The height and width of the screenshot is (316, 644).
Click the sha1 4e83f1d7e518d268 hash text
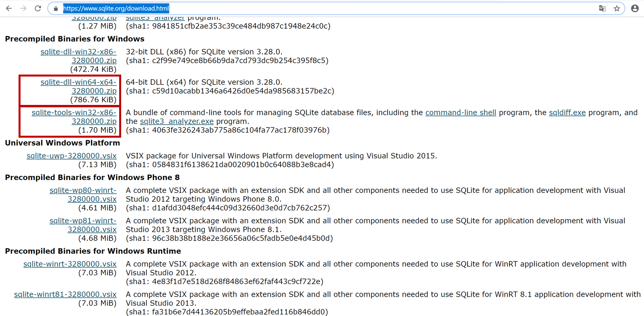(x=225, y=282)
